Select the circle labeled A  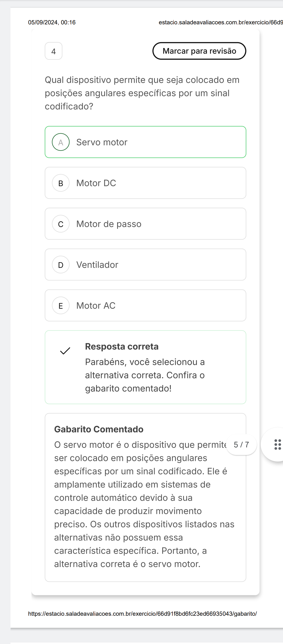61,142
